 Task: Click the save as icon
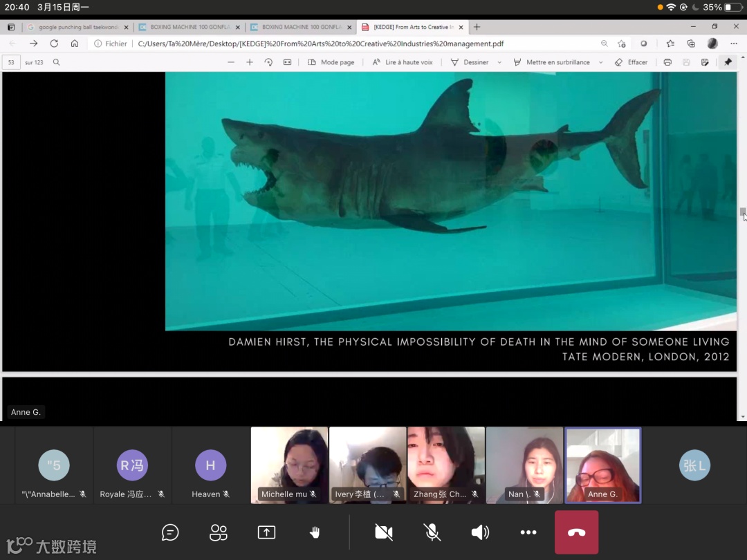tap(705, 62)
